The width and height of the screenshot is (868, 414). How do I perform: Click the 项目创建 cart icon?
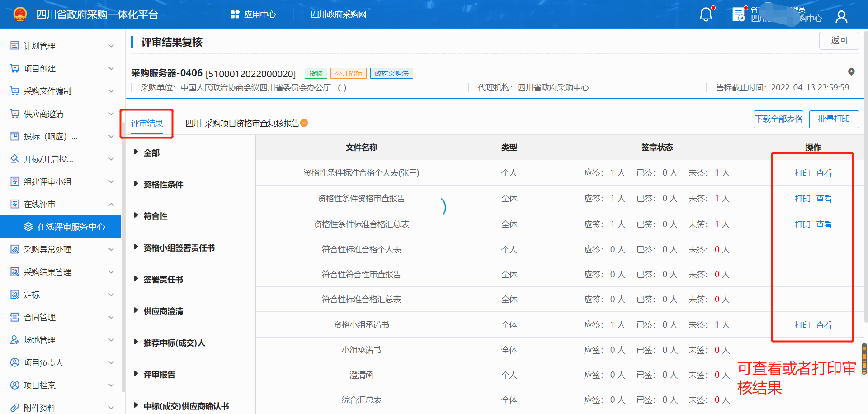[15, 68]
